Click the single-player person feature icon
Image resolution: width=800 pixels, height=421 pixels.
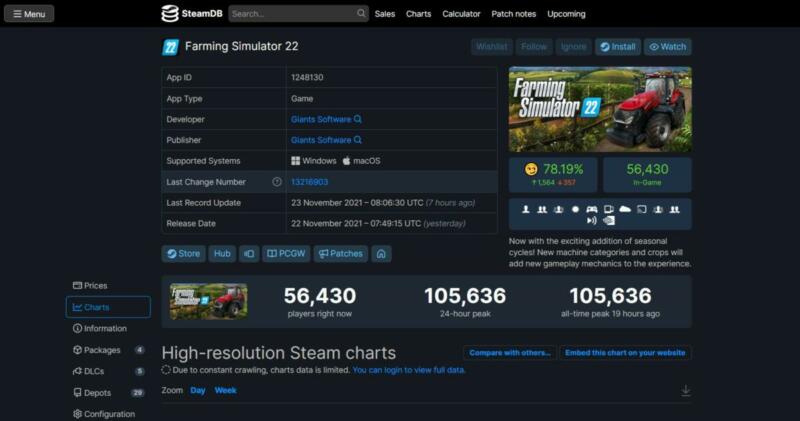coord(526,209)
